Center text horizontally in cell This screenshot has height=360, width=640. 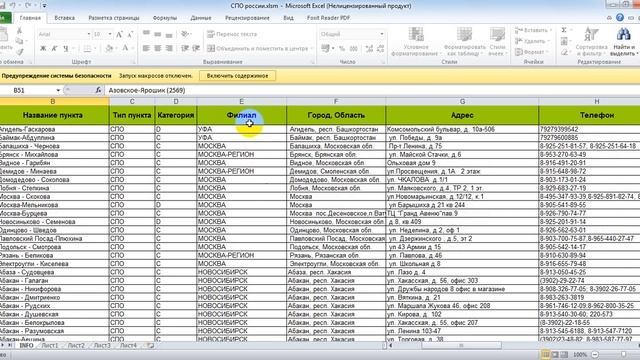pos(158,49)
